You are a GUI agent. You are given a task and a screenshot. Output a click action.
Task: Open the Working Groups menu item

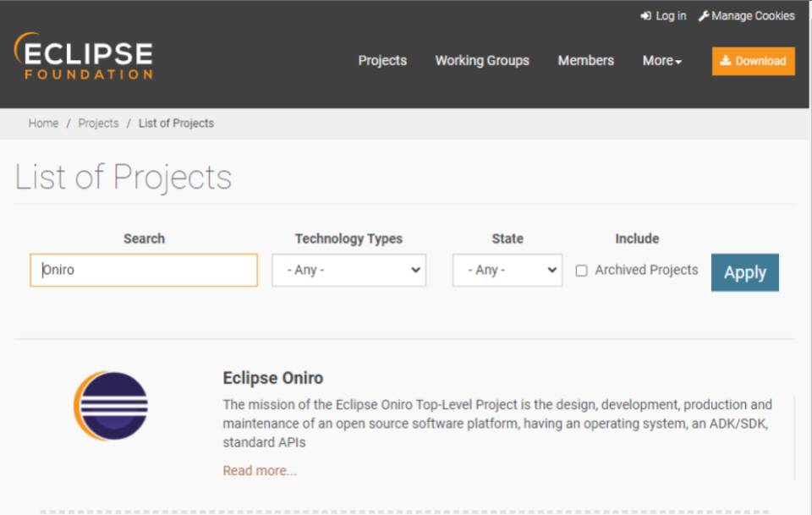(x=482, y=61)
